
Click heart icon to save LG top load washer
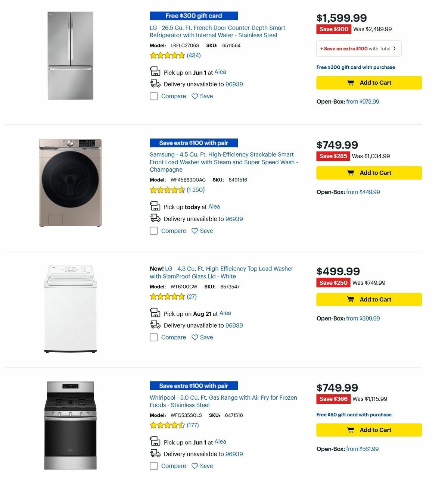click(x=195, y=337)
